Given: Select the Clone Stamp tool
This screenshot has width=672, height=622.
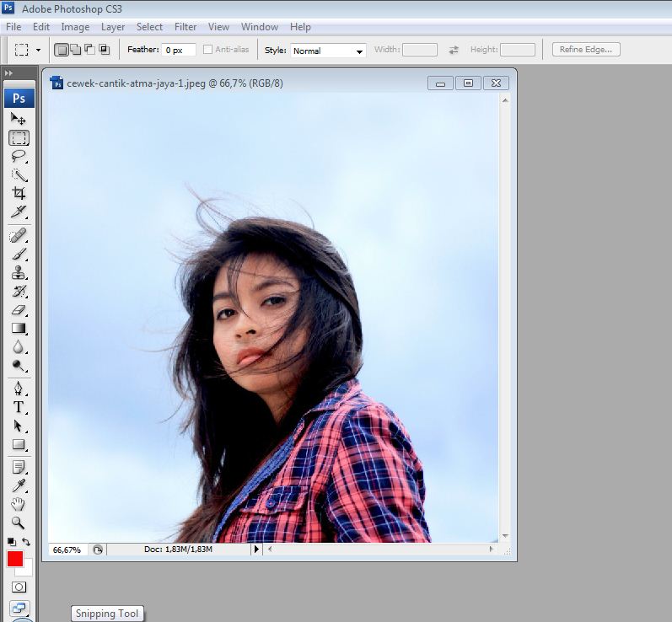Looking at the screenshot, I should pyautogui.click(x=19, y=273).
